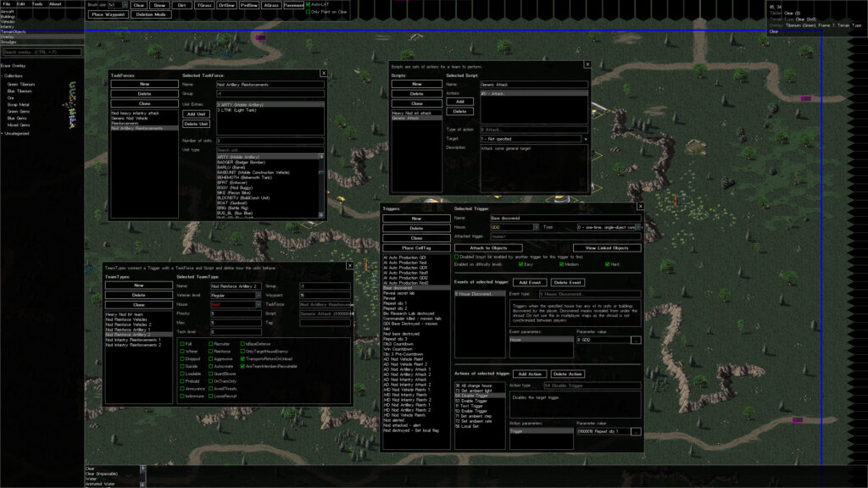The image size is (868, 488).
Task: Click the Add Event button
Action: coord(530,282)
